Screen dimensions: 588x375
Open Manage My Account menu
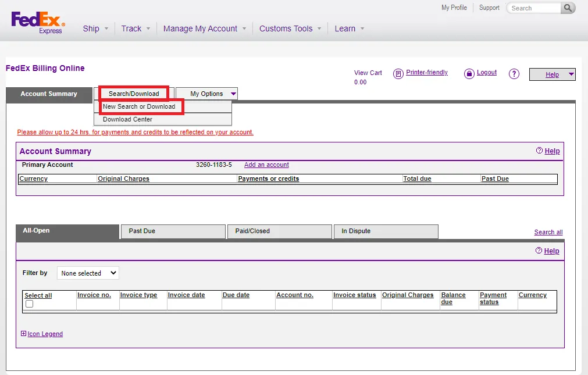tap(200, 28)
